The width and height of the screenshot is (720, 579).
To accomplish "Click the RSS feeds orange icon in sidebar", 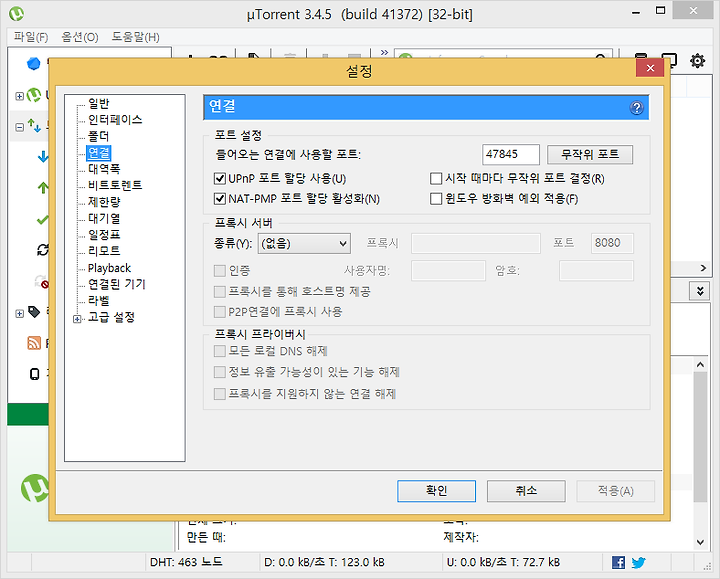I will pyautogui.click(x=34, y=343).
